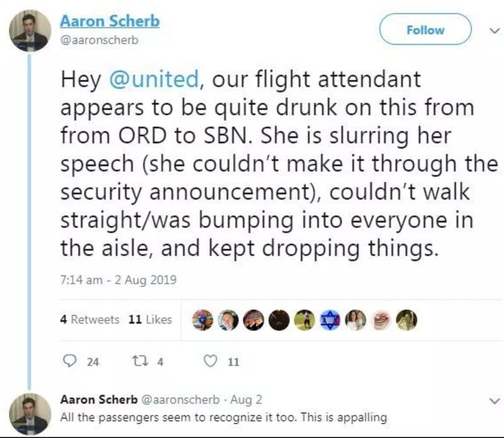This screenshot has height=438, width=504.
Task: Click the two-women liker avatar
Action: coord(355,320)
